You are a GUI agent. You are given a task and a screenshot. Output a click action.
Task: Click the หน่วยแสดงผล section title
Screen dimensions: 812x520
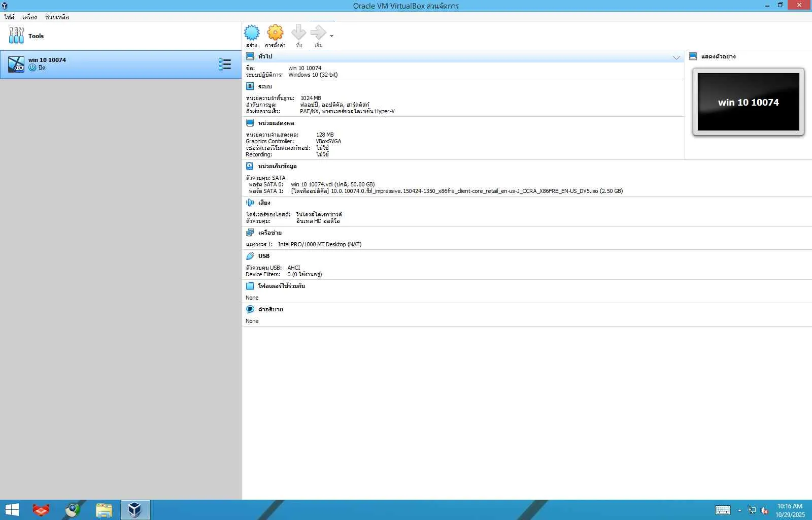pyautogui.click(x=276, y=123)
